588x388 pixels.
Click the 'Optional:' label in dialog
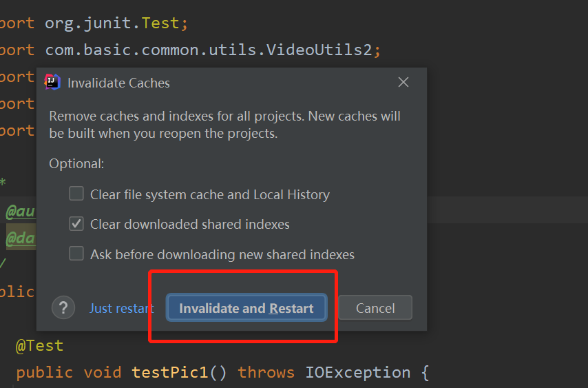click(x=76, y=164)
